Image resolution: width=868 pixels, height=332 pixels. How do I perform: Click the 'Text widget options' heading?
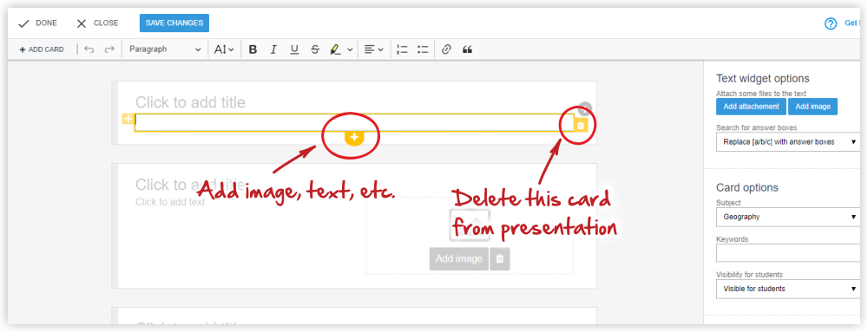(763, 78)
